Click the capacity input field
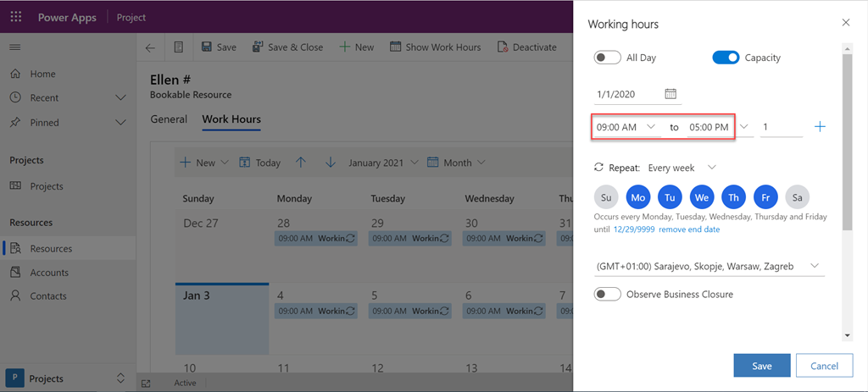Viewport: 868px width, 392px height. point(781,127)
